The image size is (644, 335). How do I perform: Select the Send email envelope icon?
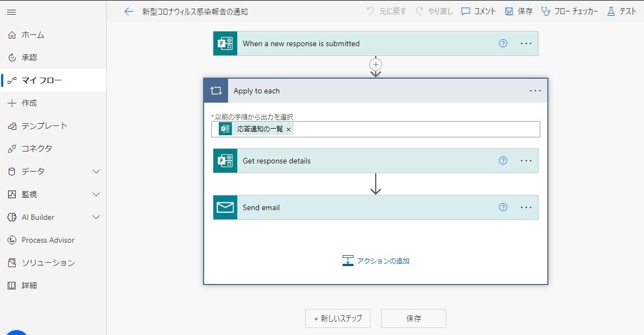(x=225, y=207)
